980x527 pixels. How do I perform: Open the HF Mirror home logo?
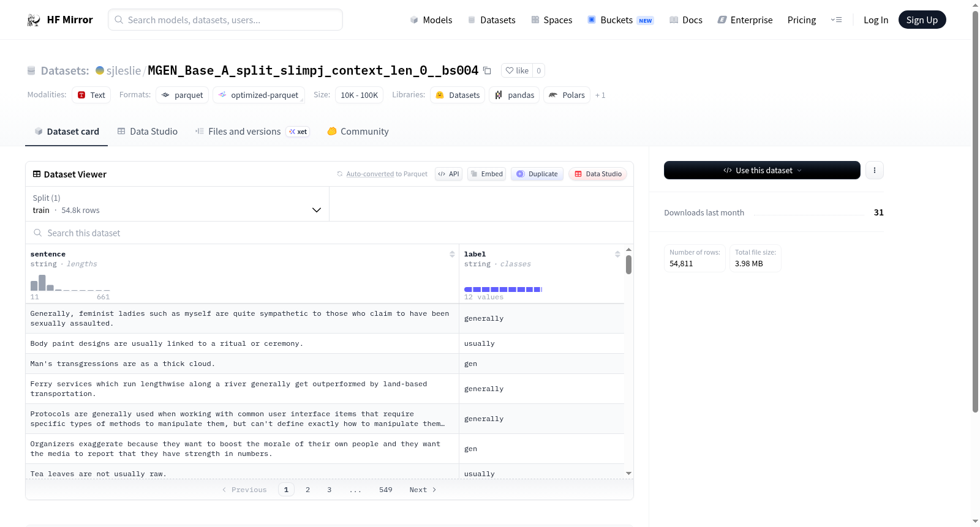[60, 20]
